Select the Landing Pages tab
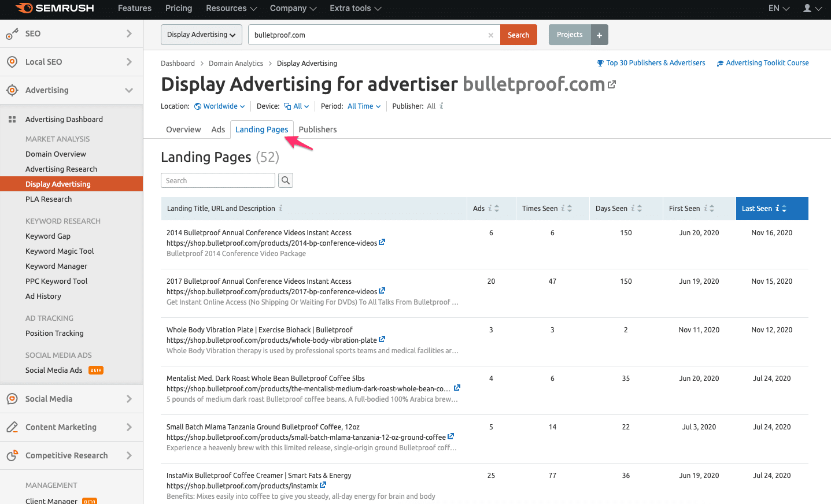The height and width of the screenshot is (504, 831). pyautogui.click(x=262, y=129)
